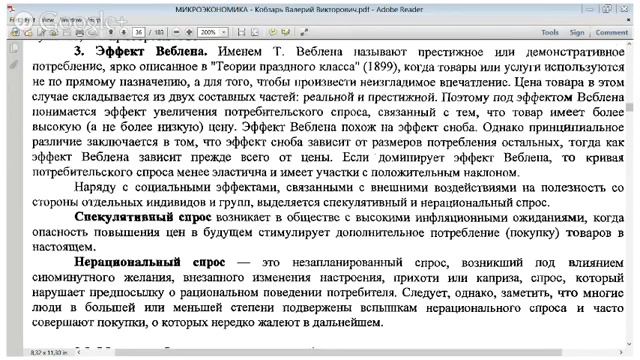Select the fit width scrolling icon
Viewport: 640px width, 360px height.
(241, 32)
